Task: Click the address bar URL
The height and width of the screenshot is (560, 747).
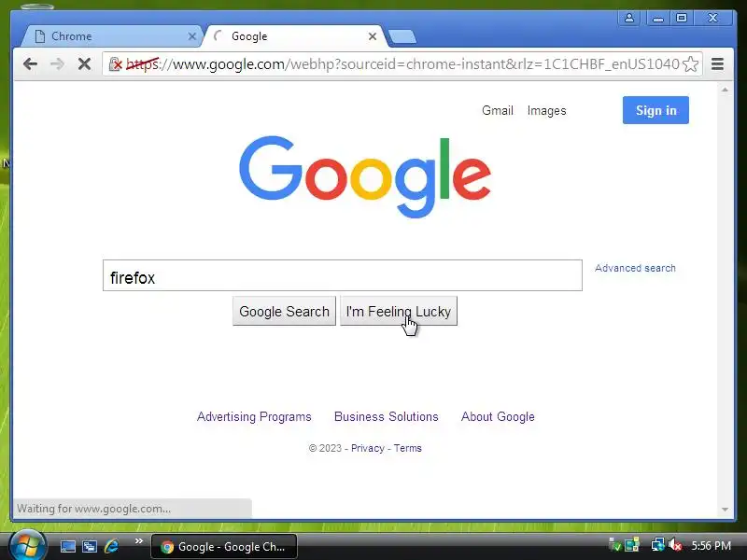Action: (x=402, y=63)
